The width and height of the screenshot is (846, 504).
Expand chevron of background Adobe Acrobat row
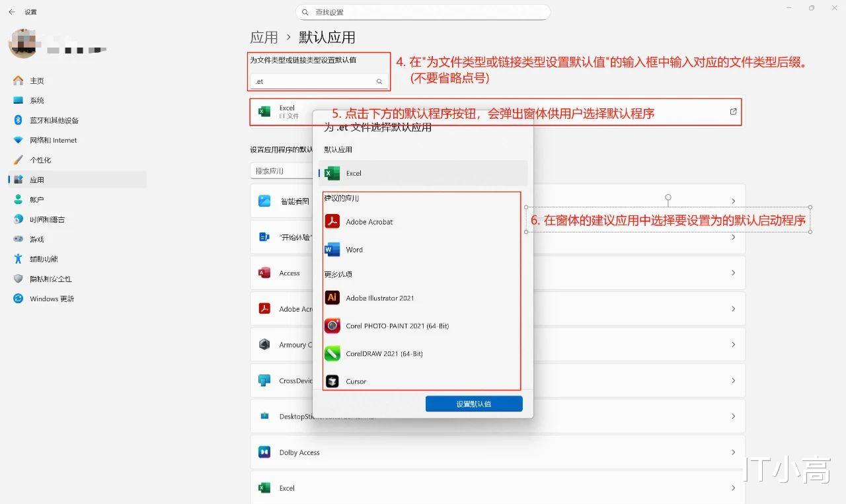[733, 308]
